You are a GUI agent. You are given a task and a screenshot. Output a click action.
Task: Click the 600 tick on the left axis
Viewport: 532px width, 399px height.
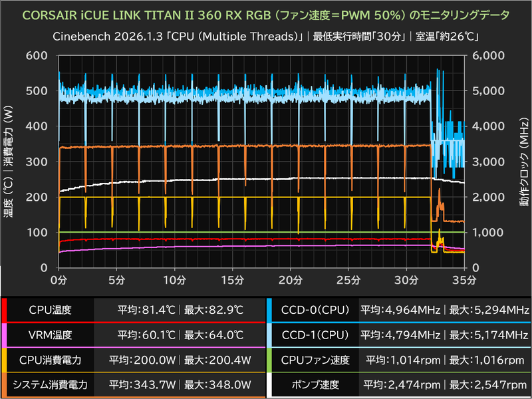tap(37, 56)
